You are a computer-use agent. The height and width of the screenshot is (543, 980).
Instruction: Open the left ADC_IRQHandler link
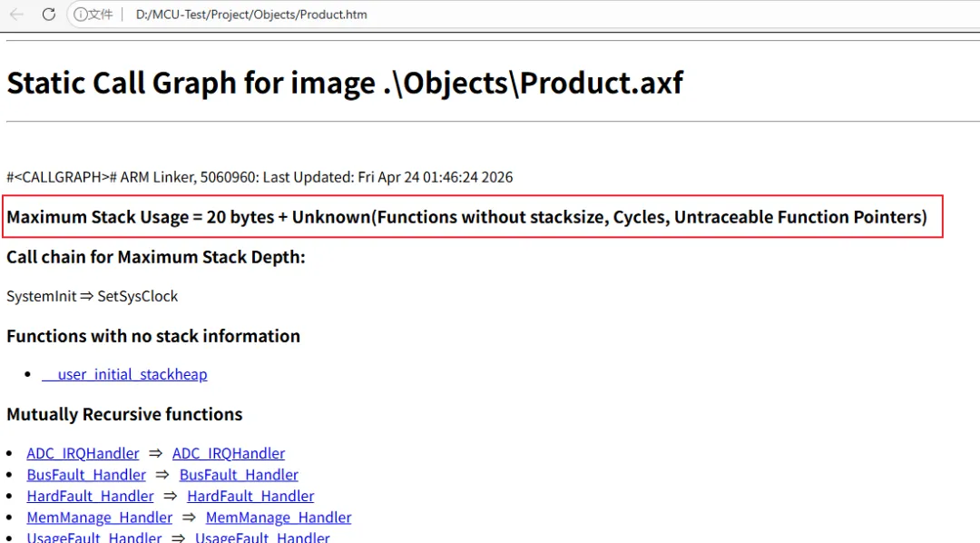tap(83, 453)
